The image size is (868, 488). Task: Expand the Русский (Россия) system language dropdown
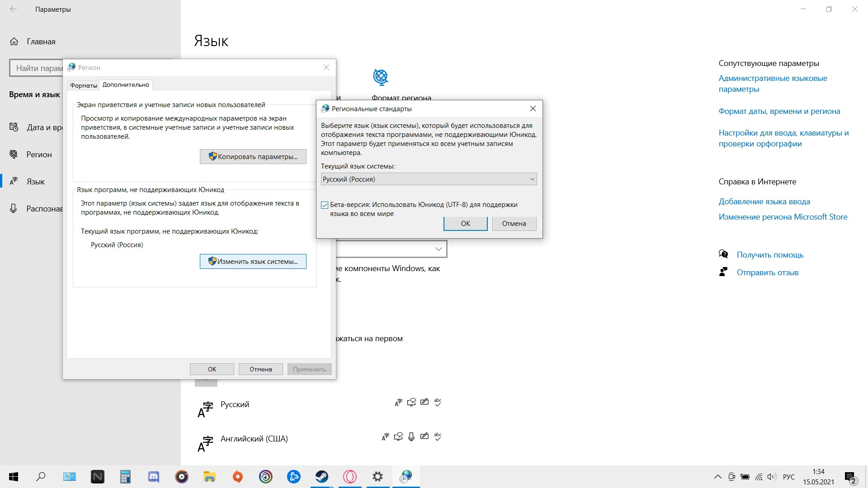click(x=429, y=179)
